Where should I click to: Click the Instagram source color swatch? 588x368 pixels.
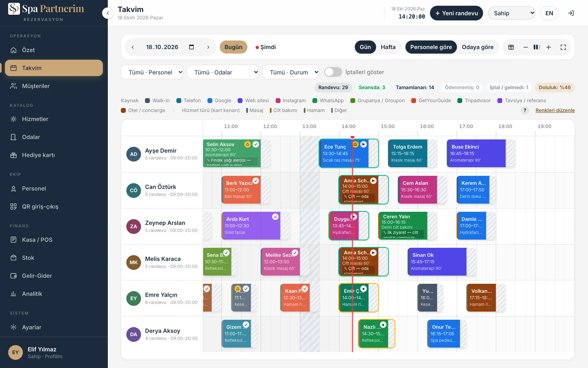pos(278,101)
